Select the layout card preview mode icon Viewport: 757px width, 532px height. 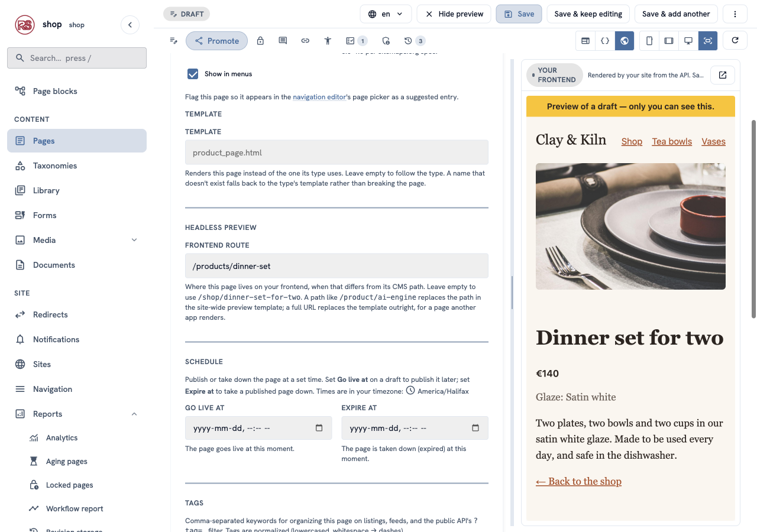pyautogui.click(x=585, y=41)
